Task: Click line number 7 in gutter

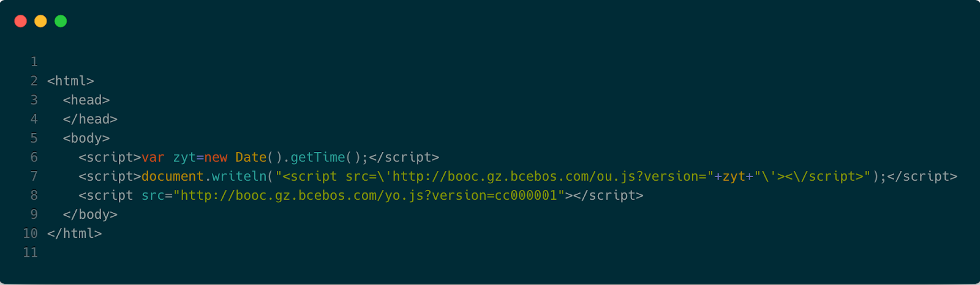Action: click(x=34, y=177)
